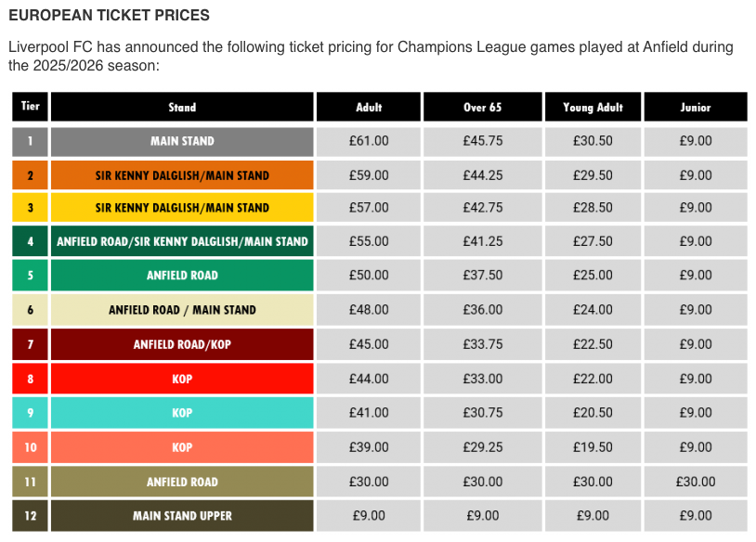This screenshot has width=756, height=542.
Task: Click the green ANFIELD ROAD tier 5 cell
Action: click(x=182, y=275)
